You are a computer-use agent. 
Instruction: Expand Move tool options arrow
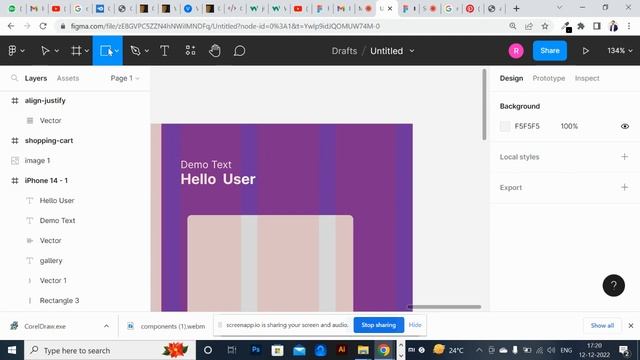(57, 51)
